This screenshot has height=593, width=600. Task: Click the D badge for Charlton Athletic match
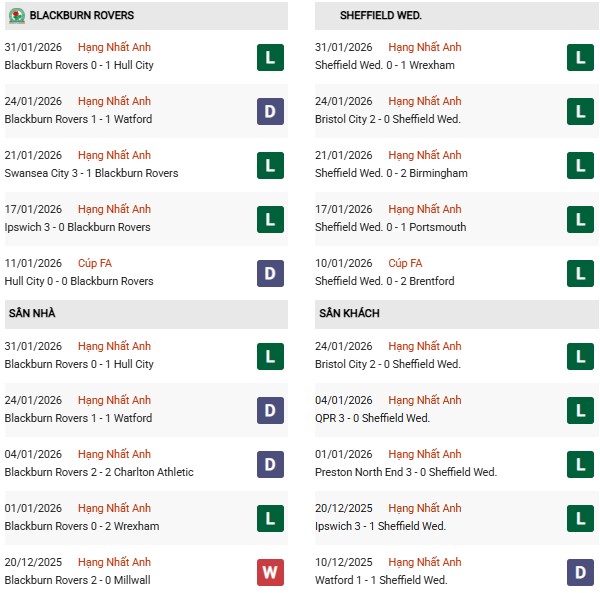click(270, 464)
